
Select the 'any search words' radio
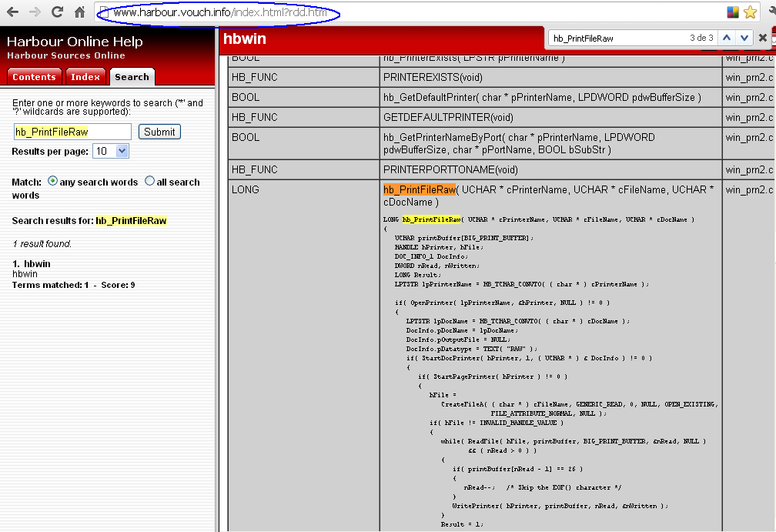point(52,182)
